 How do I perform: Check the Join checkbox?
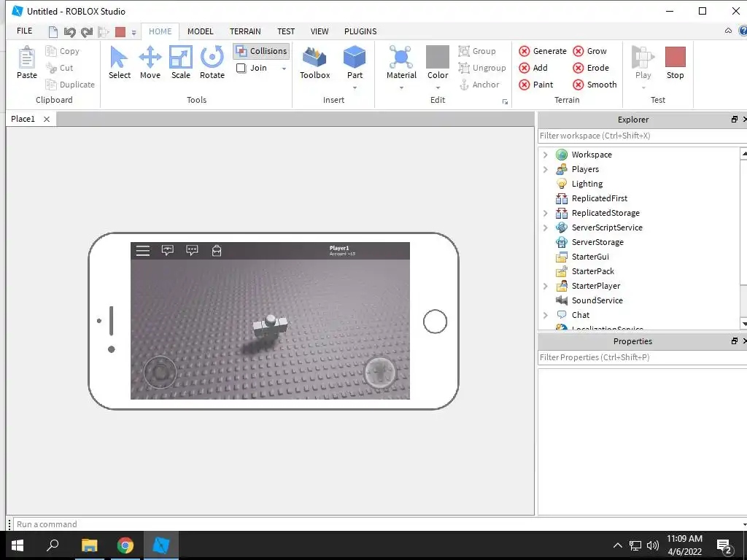point(241,68)
